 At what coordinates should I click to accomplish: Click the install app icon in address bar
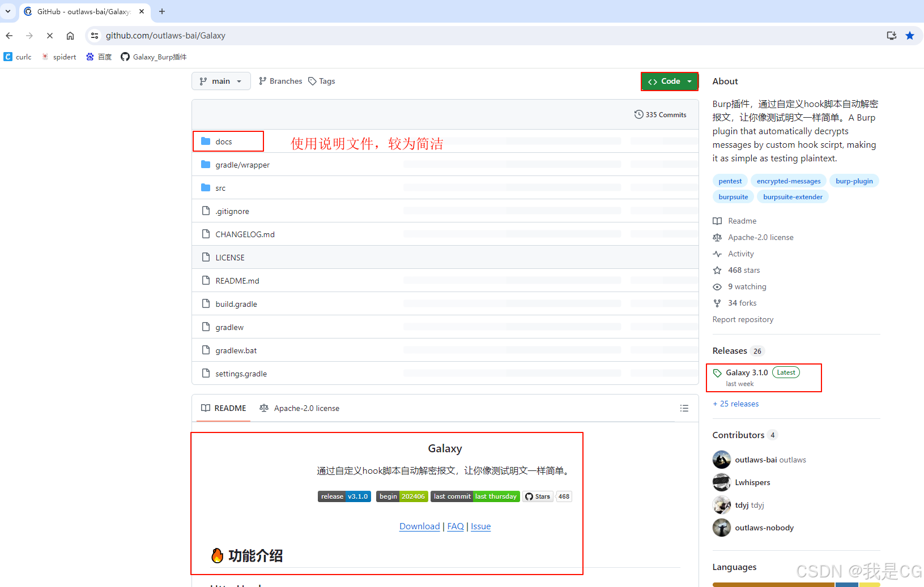pos(892,36)
